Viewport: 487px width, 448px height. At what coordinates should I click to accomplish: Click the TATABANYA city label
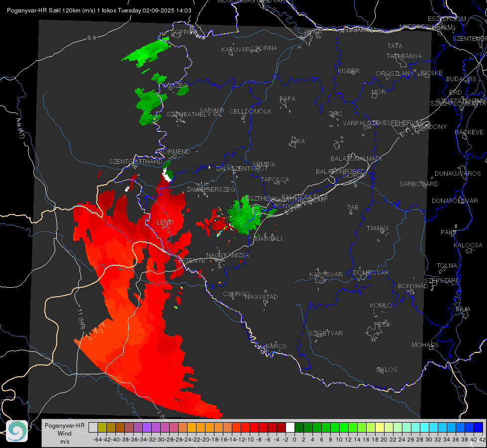coord(404,56)
